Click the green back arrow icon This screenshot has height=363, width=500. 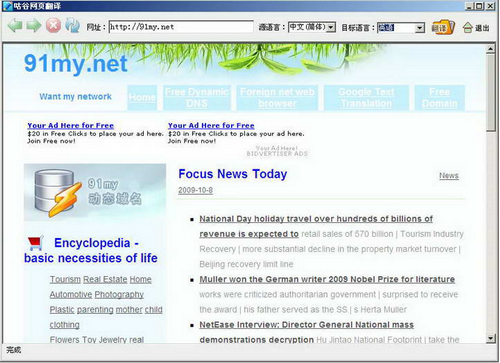[15, 26]
